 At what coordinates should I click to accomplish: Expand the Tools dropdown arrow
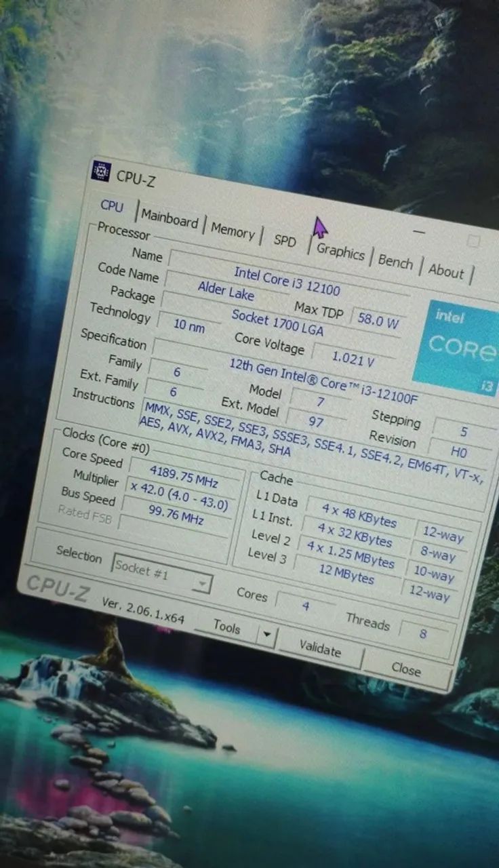[266, 636]
